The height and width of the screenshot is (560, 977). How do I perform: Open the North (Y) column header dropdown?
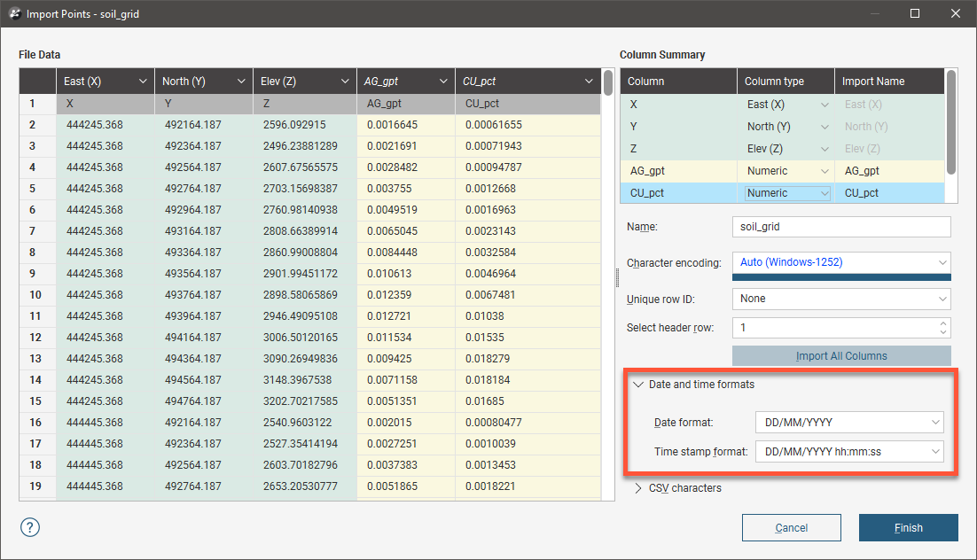[x=241, y=82]
